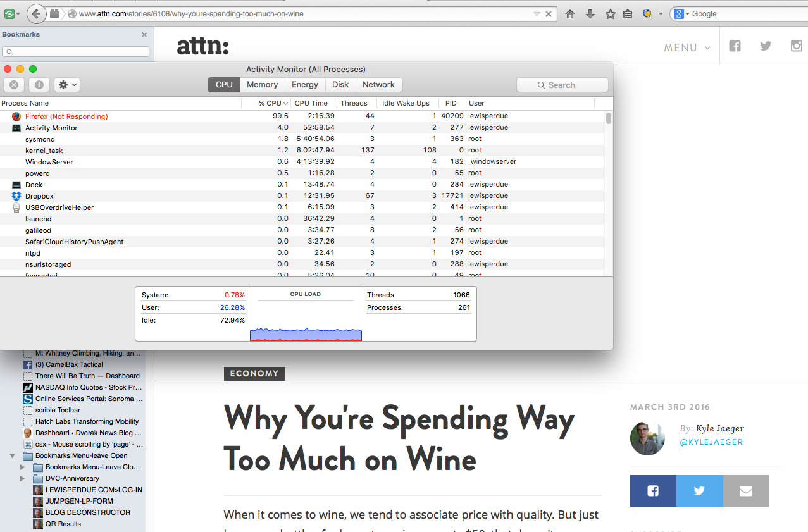Viewport: 808px width, 532px height.
Task: Show the bookmarks list toolbar icon
Action: click(628, 14)
